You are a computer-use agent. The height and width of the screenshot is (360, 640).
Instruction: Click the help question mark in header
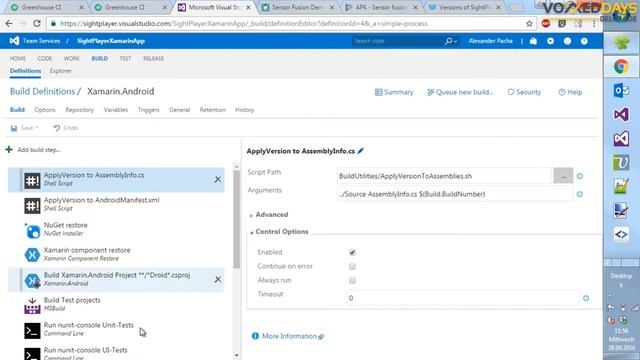[x=584, y=41]
